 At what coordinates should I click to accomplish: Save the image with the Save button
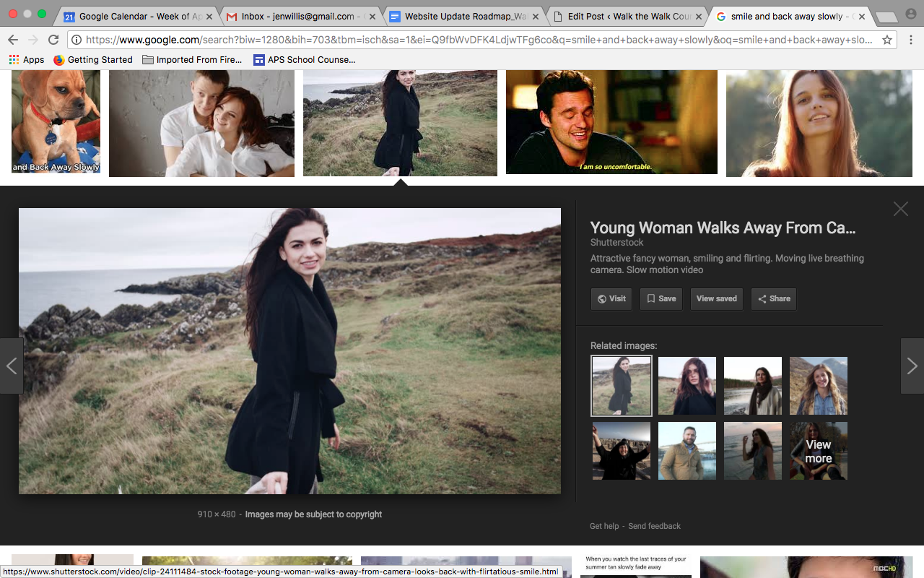[661, 299]
